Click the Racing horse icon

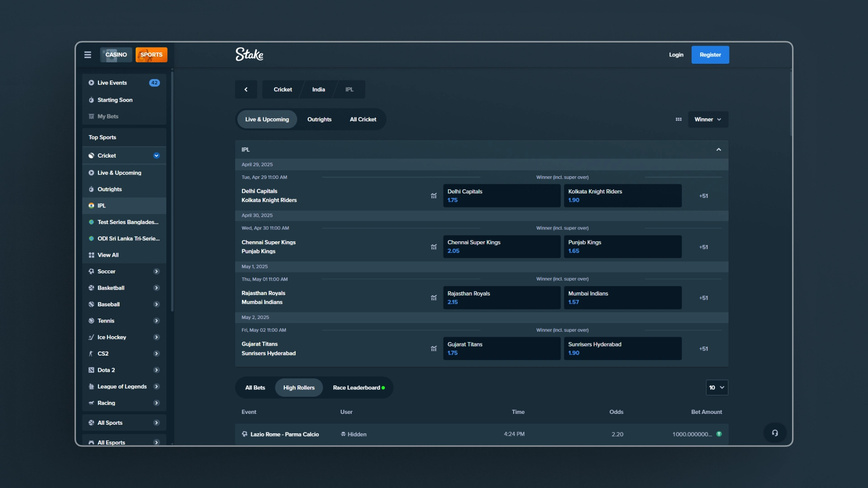91,403
